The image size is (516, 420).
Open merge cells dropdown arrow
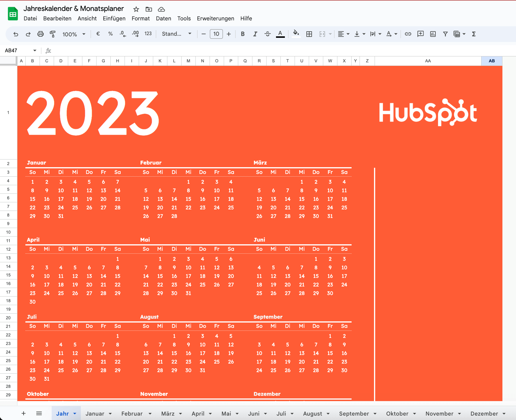[x=330, y=34]
